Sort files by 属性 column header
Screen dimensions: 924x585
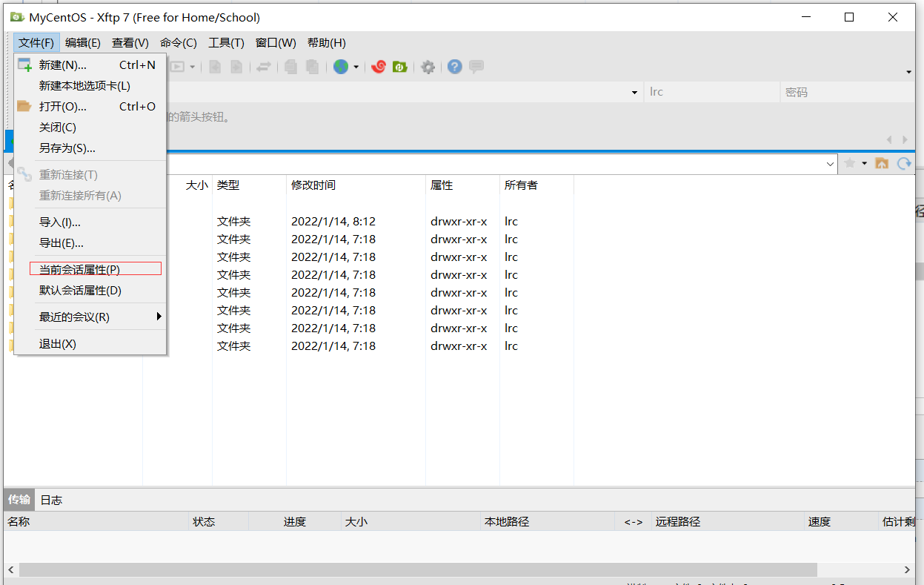point(462,185)
